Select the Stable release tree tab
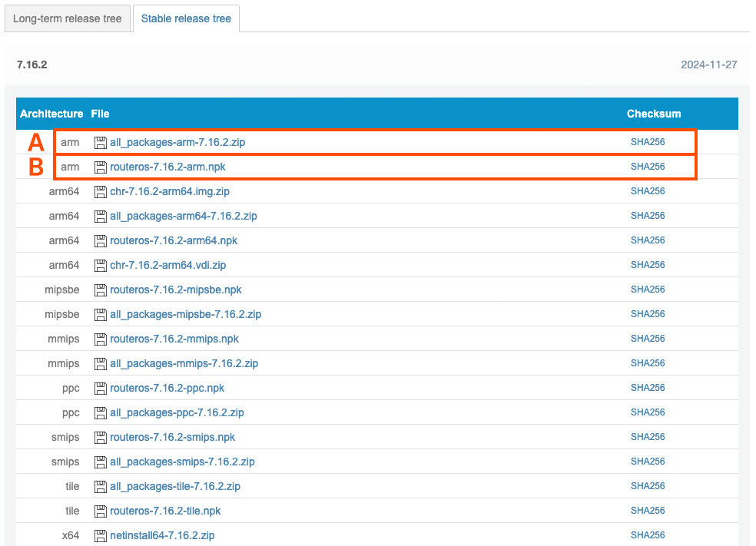The image size is (756, 546). (x=186, y=18)
